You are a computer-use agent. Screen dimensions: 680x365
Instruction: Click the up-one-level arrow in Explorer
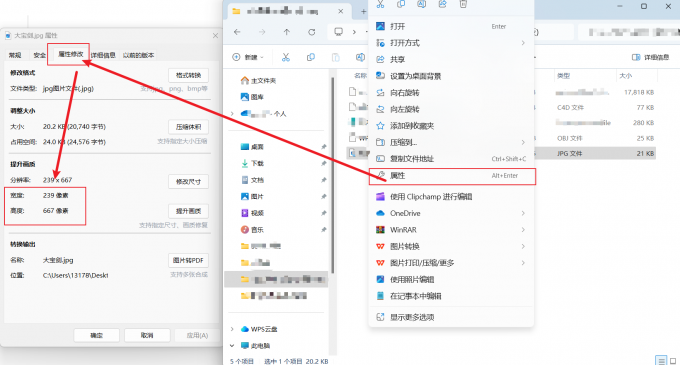click(x=287, y=32)
